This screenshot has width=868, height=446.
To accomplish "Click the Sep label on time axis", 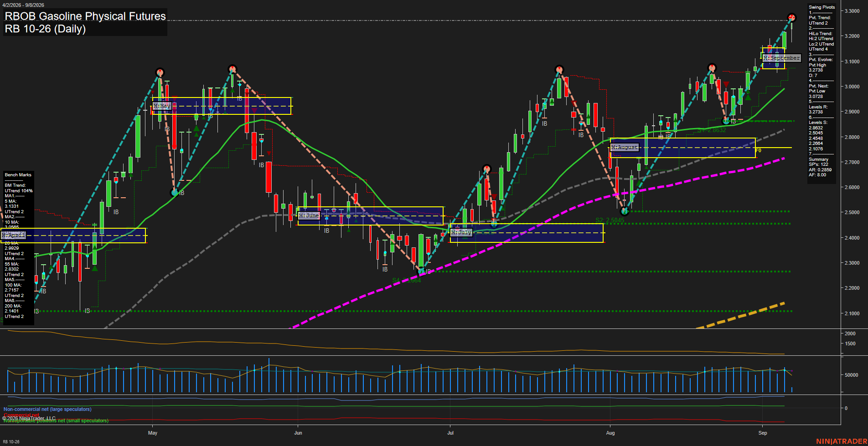I will point(763,433).
